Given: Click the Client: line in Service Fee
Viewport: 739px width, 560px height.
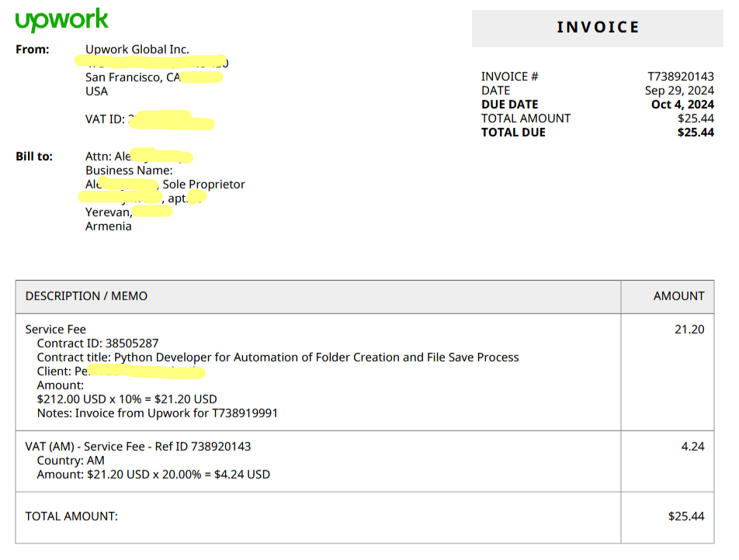Looking at the screenshot, I should (121, 372).
